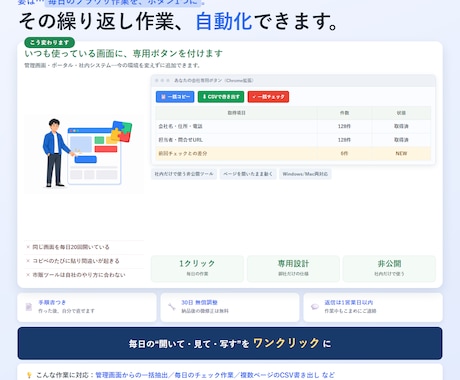Click the mock window title あなたの会社専用ボタン

[x=199, y=80]
